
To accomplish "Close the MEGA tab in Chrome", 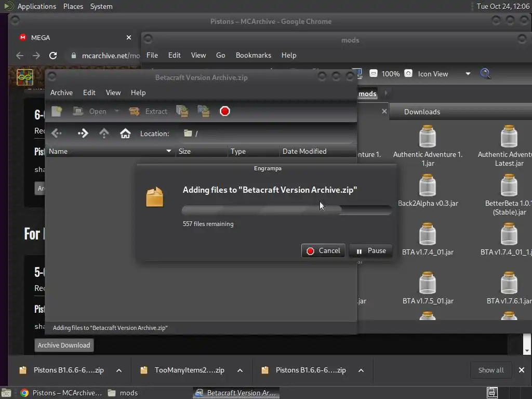I will coord(129,37).
